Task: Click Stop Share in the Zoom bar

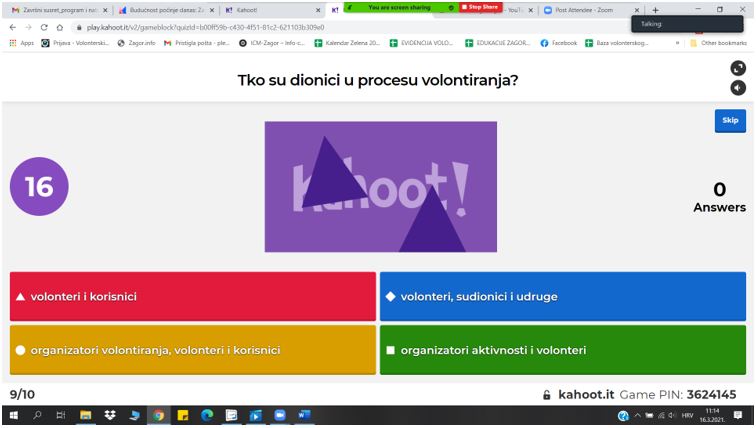Action: pos(479,8)
